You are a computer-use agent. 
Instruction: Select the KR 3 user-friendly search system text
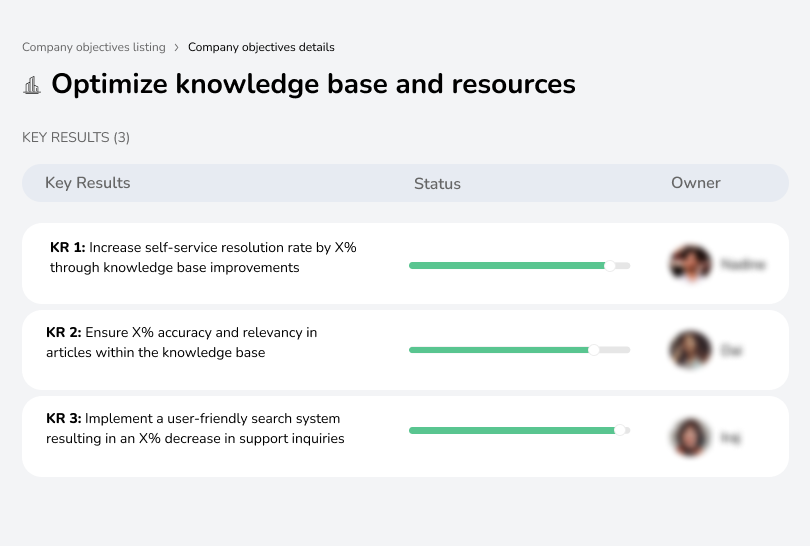click(195, 428)
